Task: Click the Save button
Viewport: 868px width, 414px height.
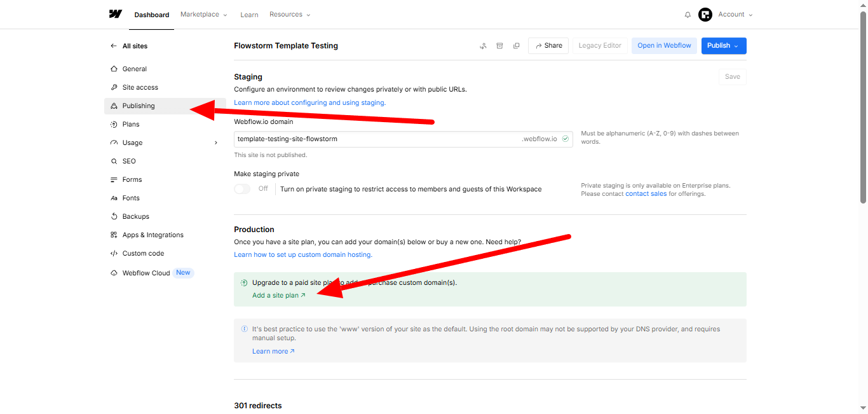Action: pos(733,76)
